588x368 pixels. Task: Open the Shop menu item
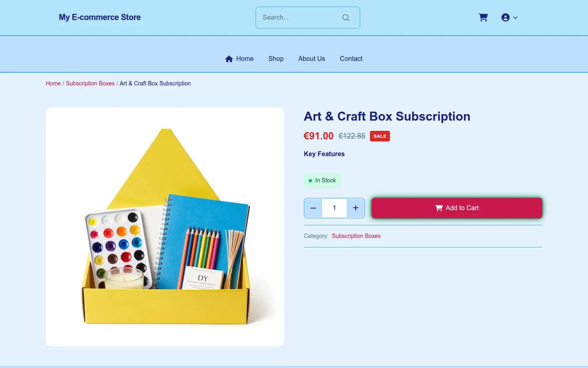click(276, 59)
